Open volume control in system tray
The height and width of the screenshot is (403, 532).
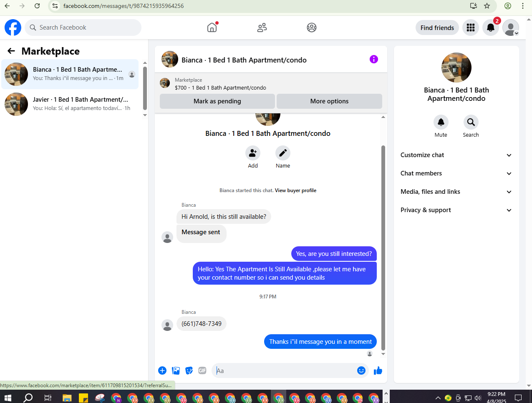[478, 398]
